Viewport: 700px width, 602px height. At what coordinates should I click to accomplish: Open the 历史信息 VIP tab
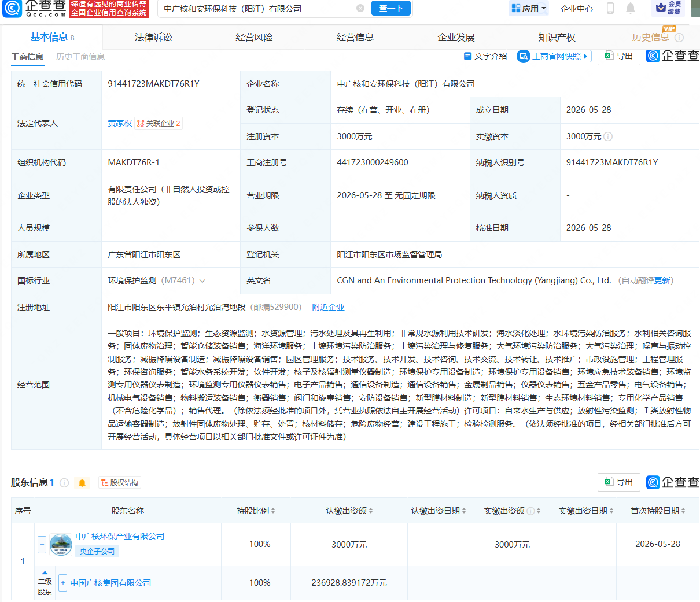650,38
